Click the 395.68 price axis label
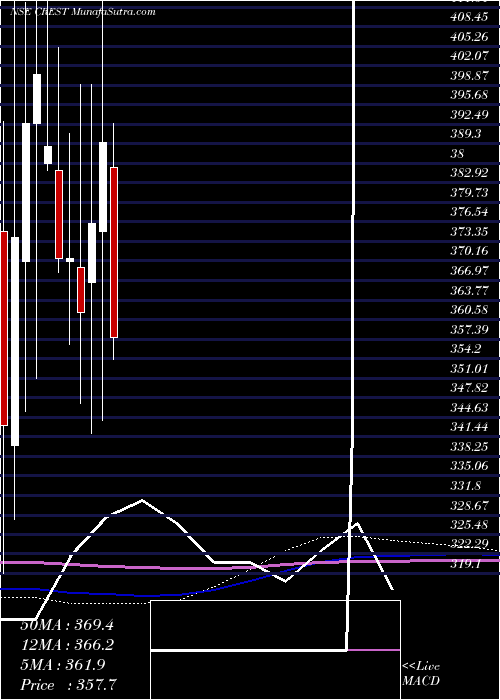This screenshot has width=500, height=700. tap(469, 95)
